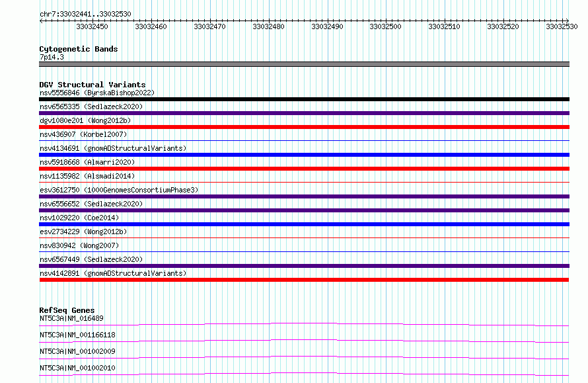Open variant nsv6556652 (Sedlazeck2020) label
The image size is (588, 383).
pyautogui.click(x=91, y=204)
